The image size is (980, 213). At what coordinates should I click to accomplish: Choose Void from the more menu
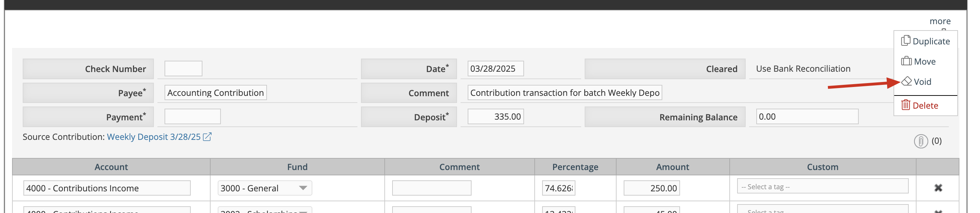[921, 82]
